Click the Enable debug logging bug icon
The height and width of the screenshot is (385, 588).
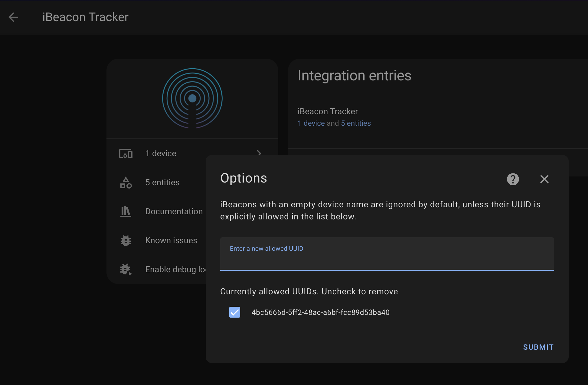[x=126, y=270]
